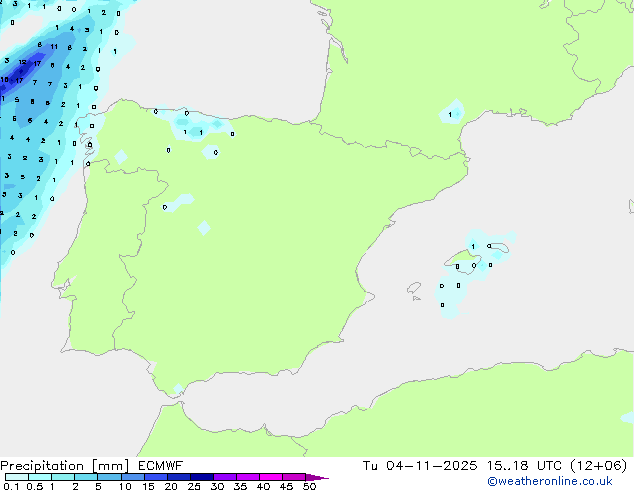
Task: Click the 1–2 mm legend color box
Action: [63, 477]
